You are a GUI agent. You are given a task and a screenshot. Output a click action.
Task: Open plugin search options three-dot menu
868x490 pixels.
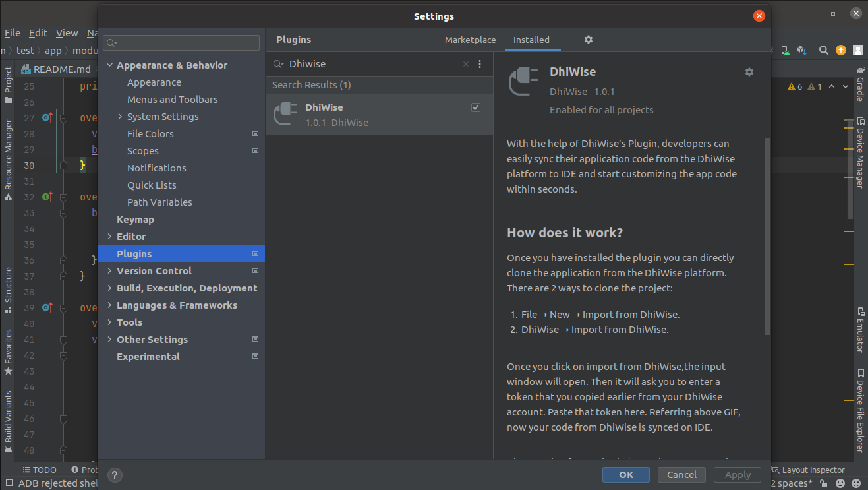[480, 64]
